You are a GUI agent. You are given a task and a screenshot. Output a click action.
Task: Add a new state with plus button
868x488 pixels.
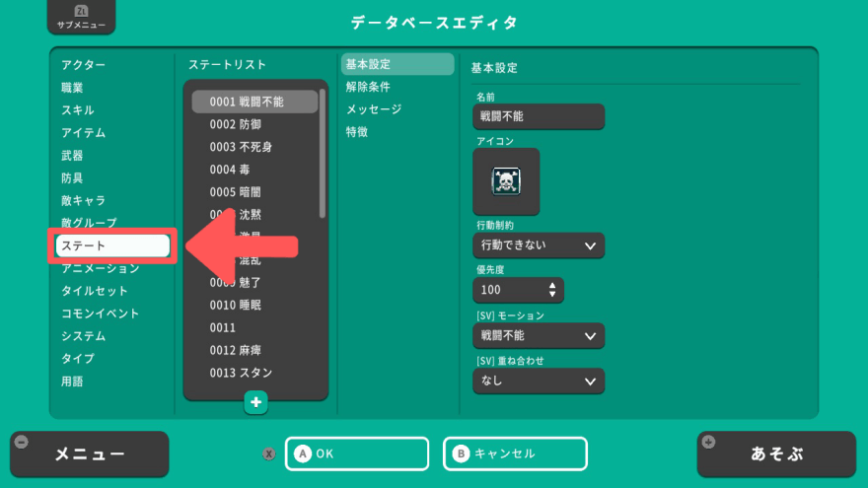[x=255, y=402]
